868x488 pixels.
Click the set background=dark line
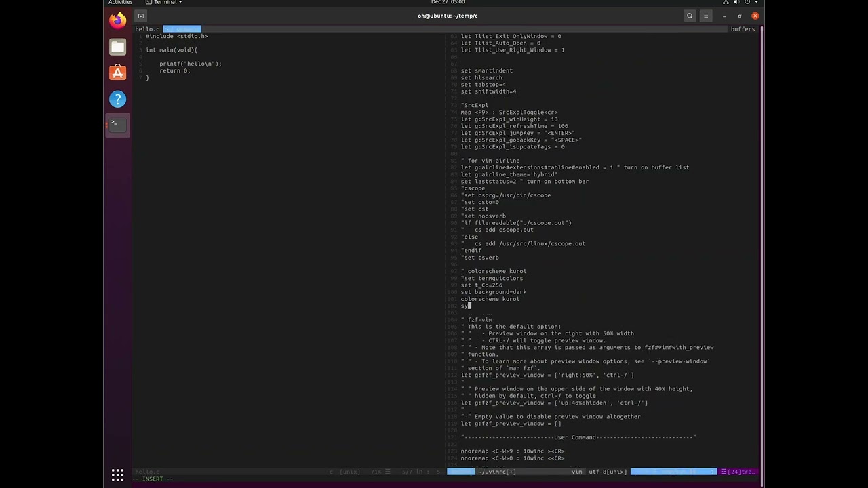point(494,292)
